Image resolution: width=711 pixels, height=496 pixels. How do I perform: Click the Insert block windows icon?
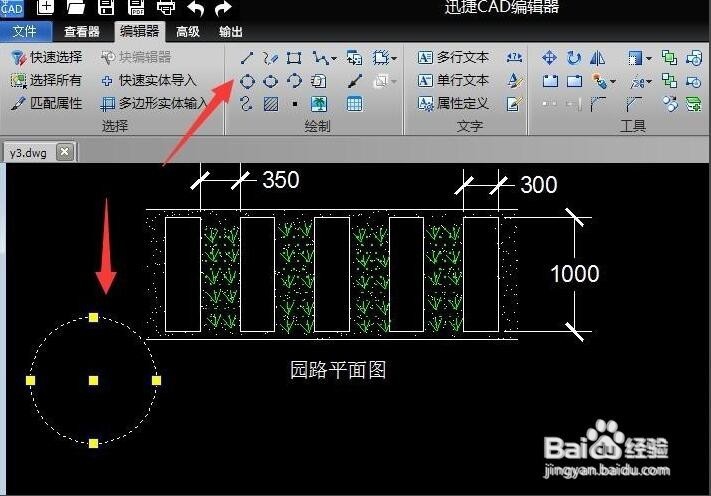click(355, 58)
